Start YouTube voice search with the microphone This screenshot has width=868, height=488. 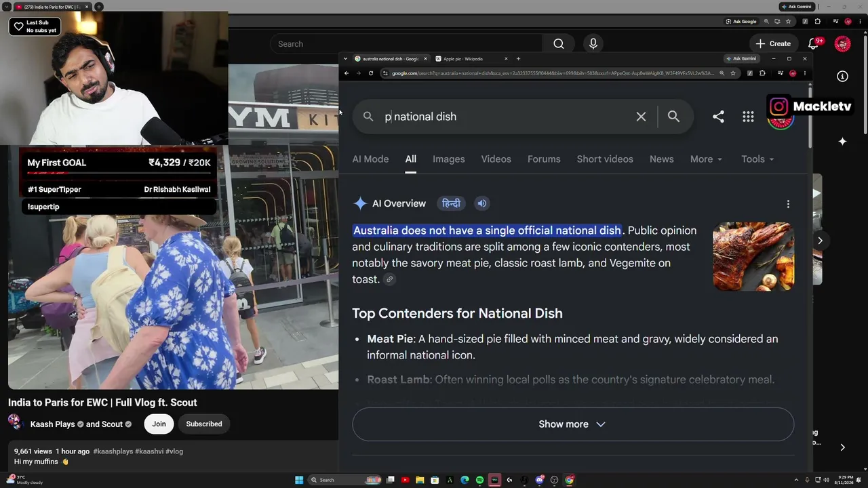(593, 44)
